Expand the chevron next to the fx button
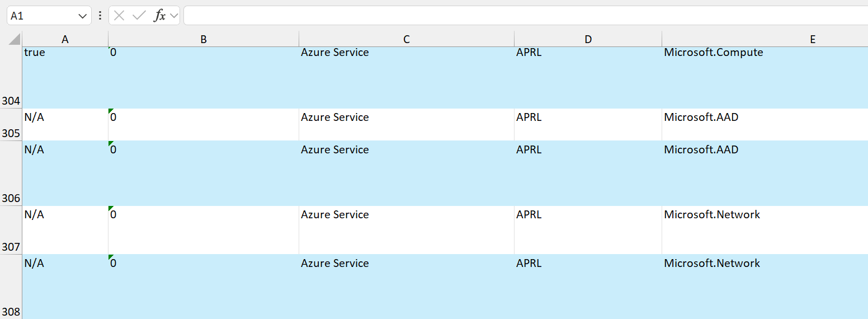The height and width of the screenshot is (319, 868). coord(174,16)
